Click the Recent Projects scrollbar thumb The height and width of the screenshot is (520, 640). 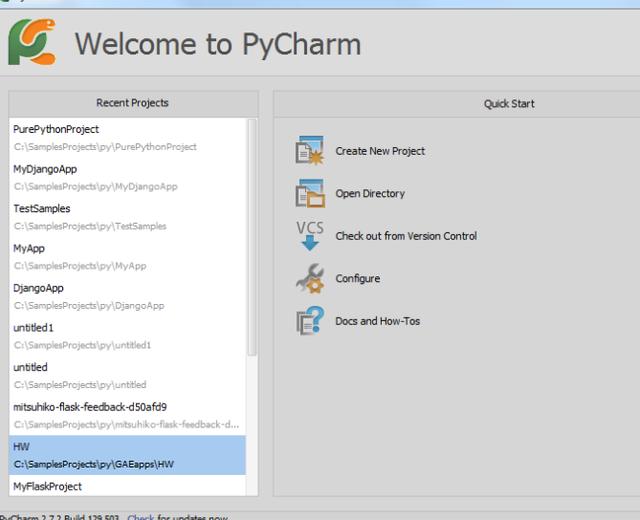pos(252,237)
